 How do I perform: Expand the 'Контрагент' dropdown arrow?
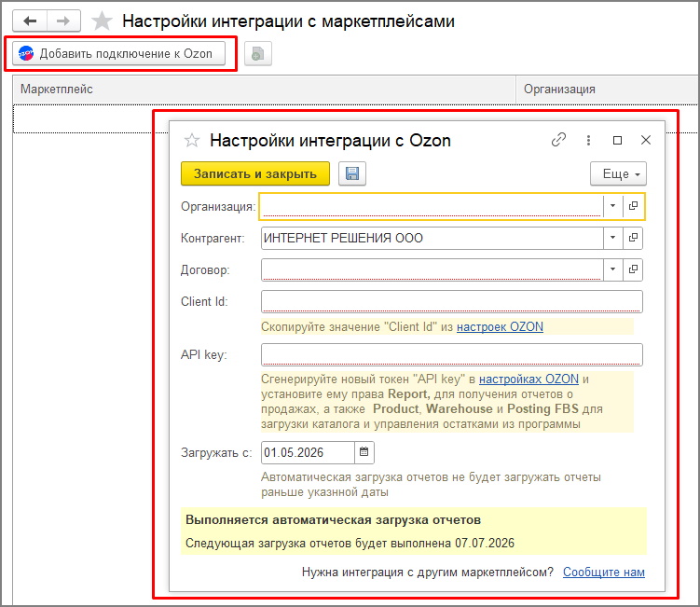point(613,238)
